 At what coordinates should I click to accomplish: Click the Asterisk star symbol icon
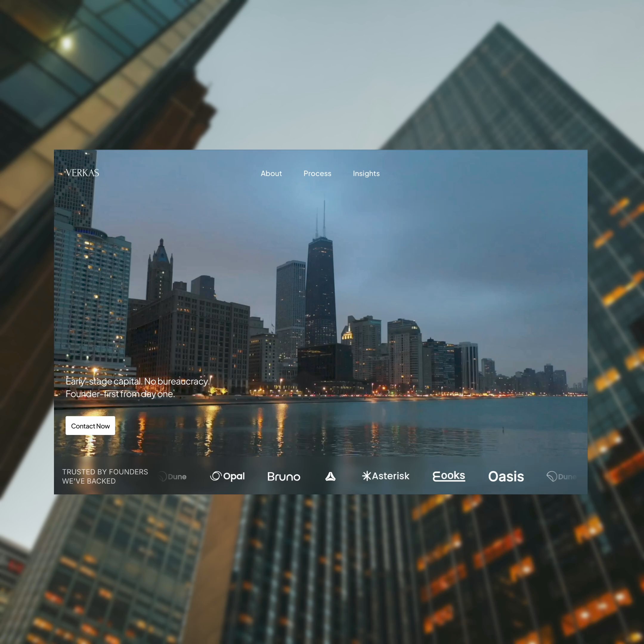pyautogui.click(x=366, y=476)
